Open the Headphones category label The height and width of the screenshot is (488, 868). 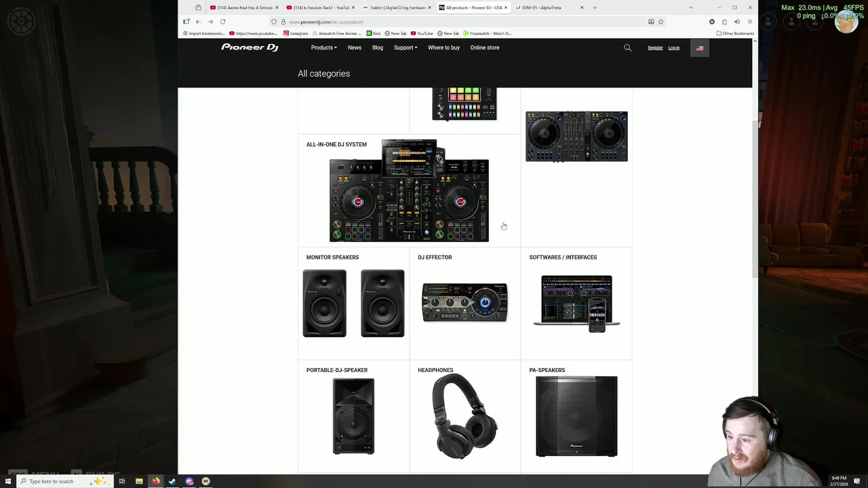[435, 370]
